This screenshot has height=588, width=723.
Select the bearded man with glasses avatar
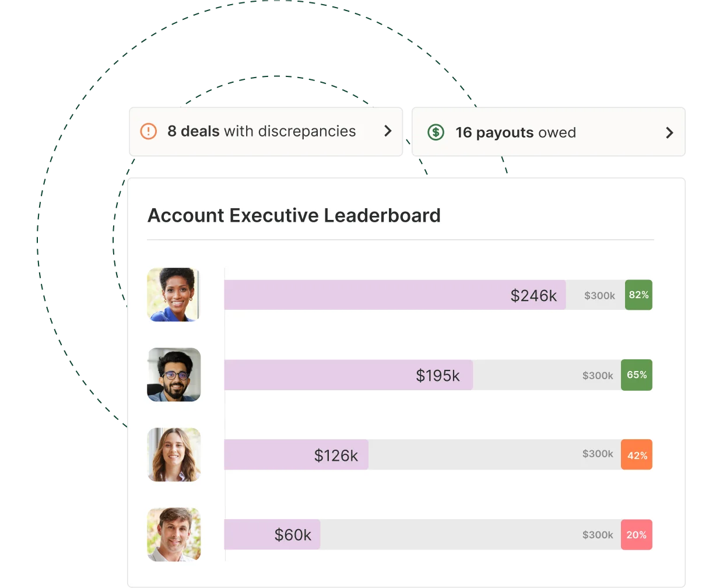point(174,374)
